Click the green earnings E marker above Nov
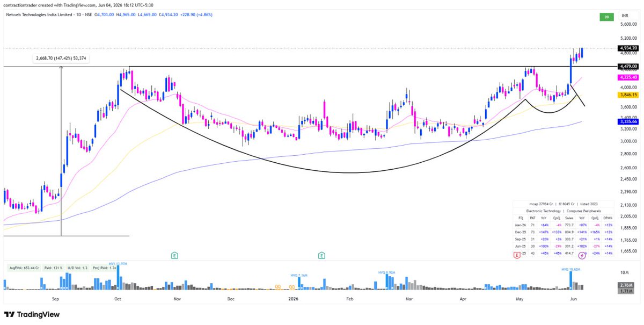The width and height of the screenshot is (644, 325). (174, 256)
